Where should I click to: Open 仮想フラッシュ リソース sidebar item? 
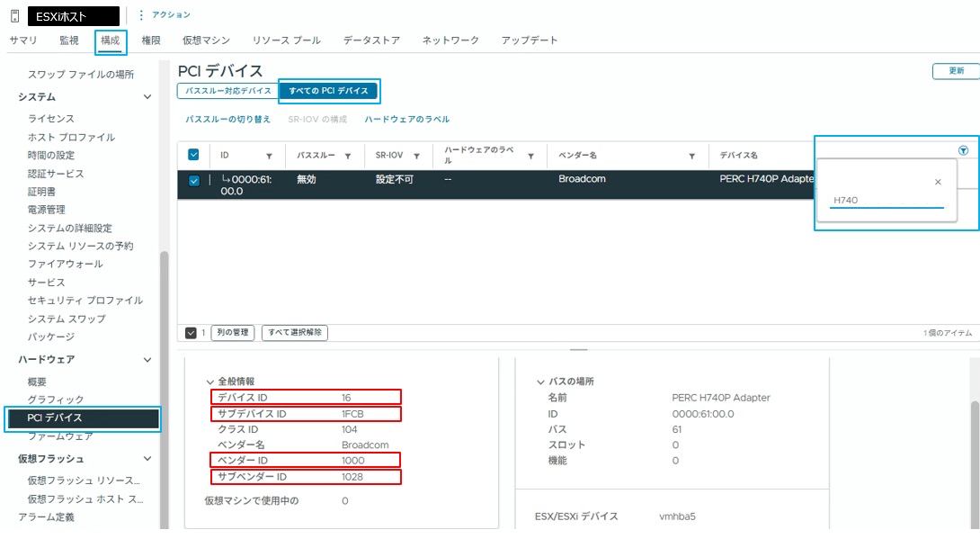point(84,481)
